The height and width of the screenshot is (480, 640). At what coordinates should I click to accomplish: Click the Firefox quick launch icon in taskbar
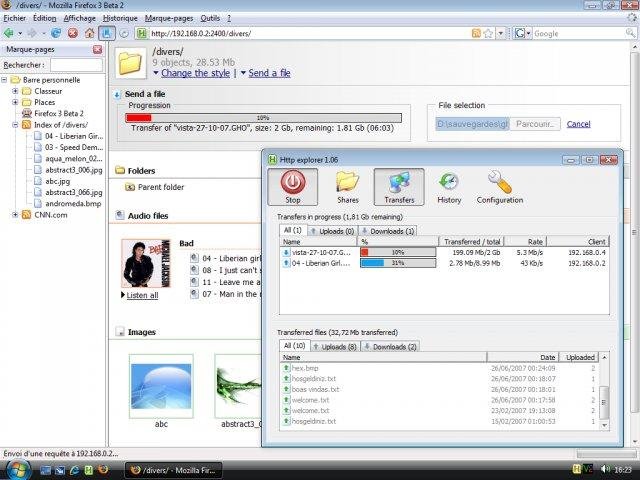(x=103, y=470)
